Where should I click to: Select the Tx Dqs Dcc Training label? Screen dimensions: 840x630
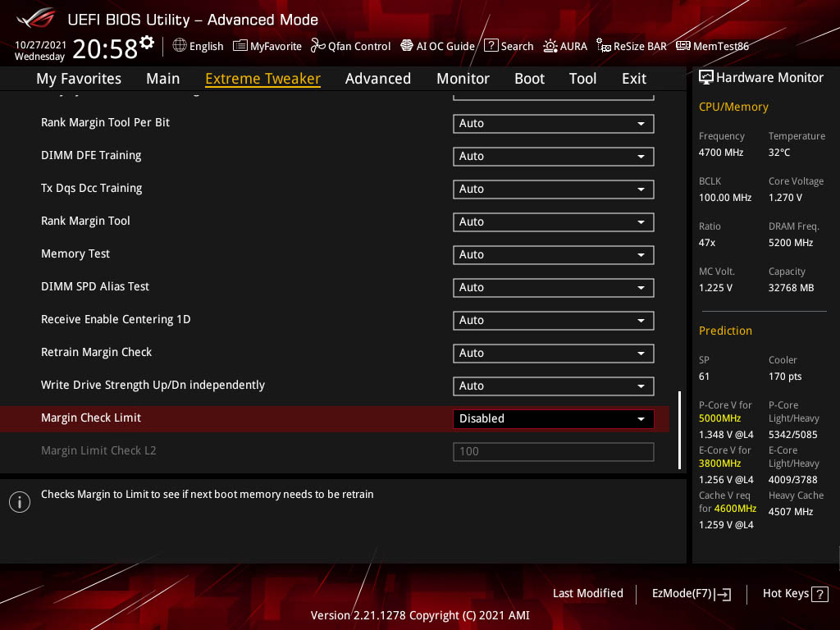92,188
